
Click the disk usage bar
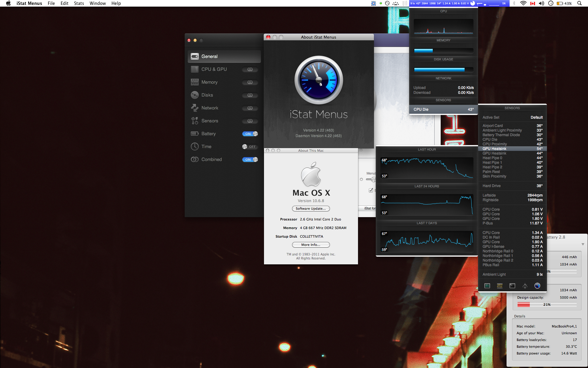pos(443,70)
